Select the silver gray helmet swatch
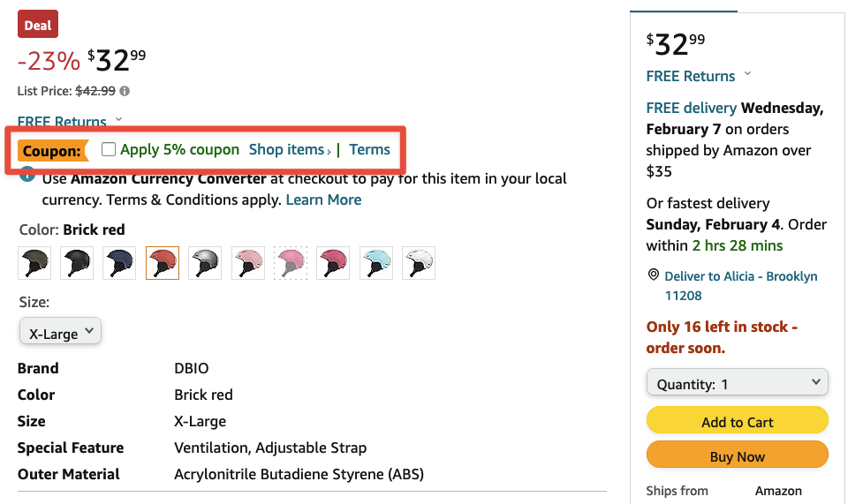 (x=205, y=263)
